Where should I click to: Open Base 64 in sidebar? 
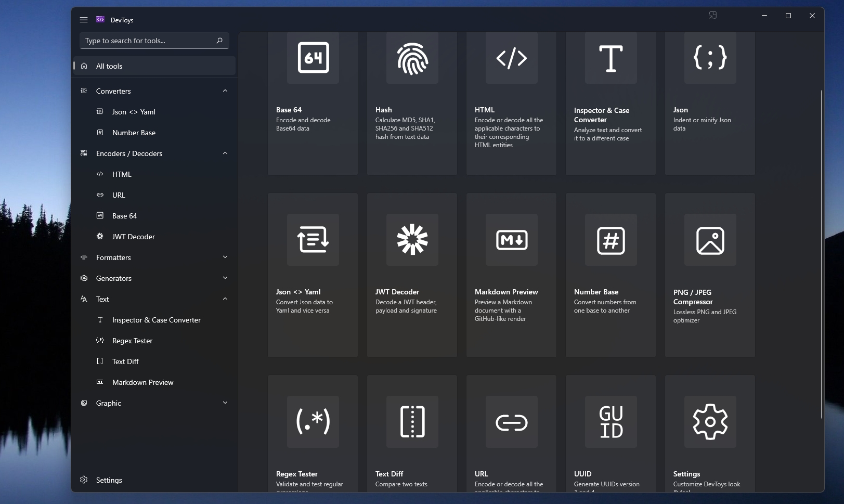(154, 216)
